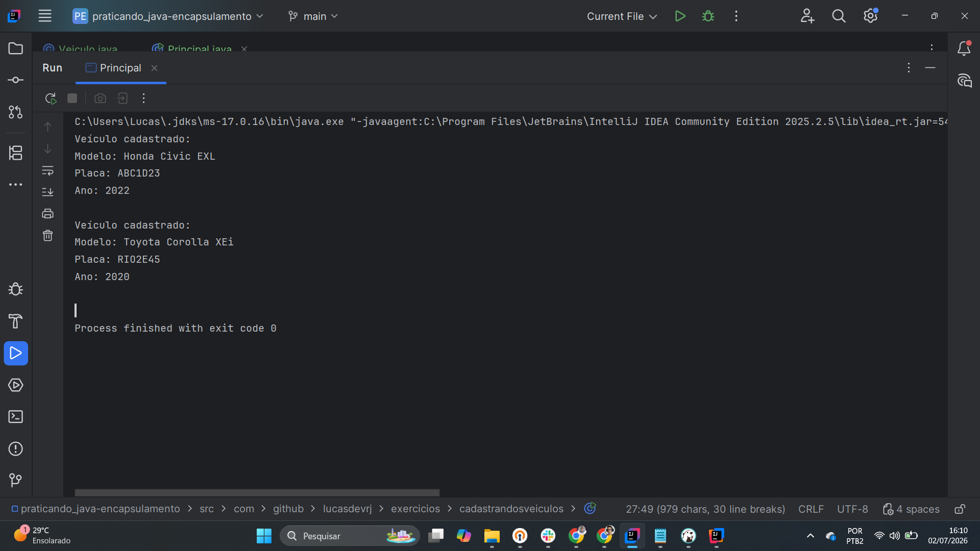Open the Problems tool window
980x551 pixels.
[16, 449]
